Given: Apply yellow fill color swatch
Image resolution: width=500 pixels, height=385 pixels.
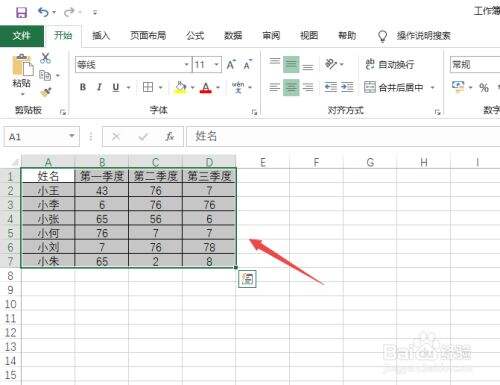Looking at the screenshot, I should pos(180,88).
